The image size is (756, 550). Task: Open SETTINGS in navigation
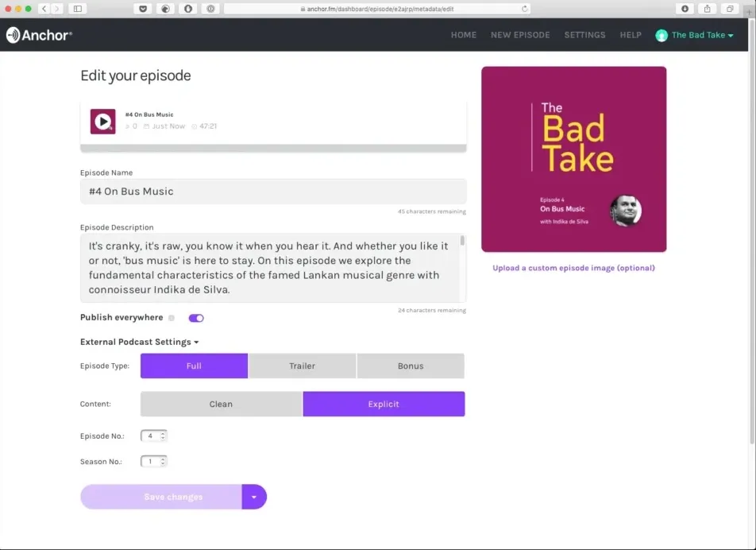[584, 35]
